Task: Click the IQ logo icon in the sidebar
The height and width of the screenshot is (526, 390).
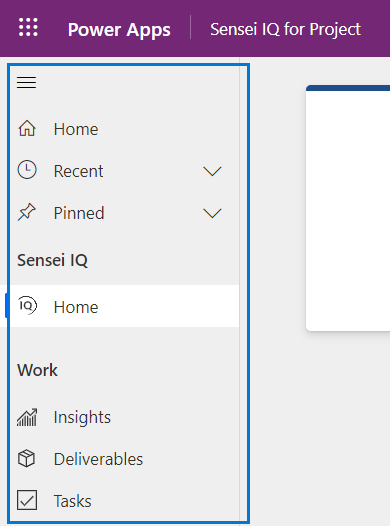Action: pyautogui.click(x=27, y=306)
